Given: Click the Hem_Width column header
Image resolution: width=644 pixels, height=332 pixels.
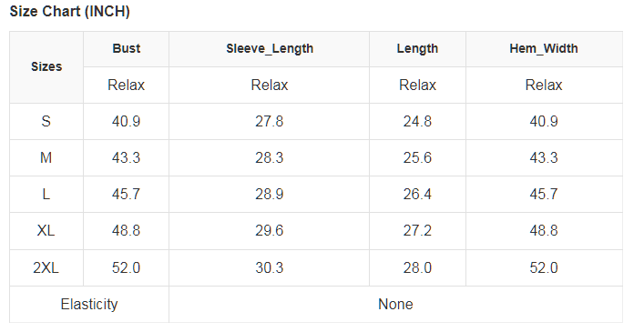Looking at the screenshot, I should [544, 49].
